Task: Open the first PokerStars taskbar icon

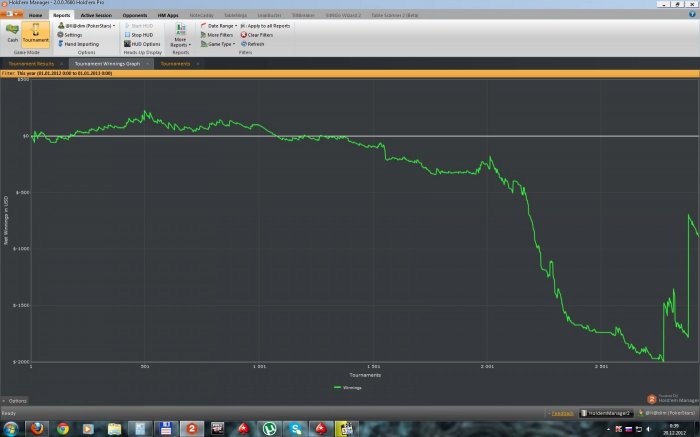Action: [x=243, y=429]
